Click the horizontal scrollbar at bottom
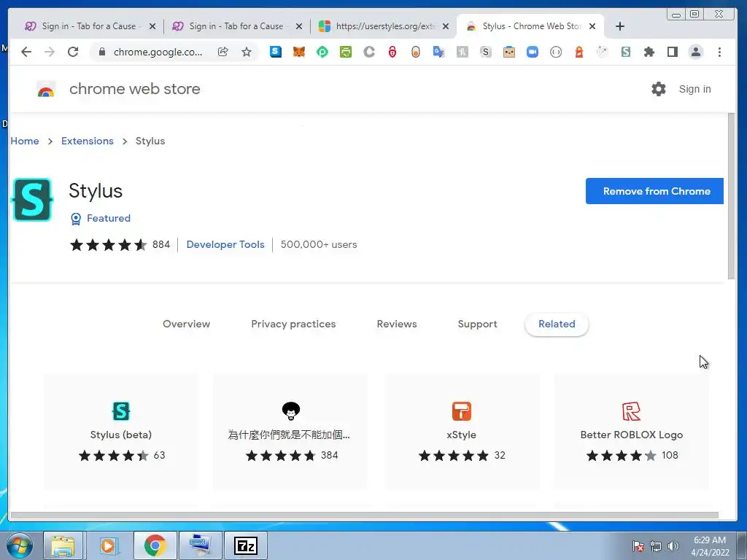This screenshot has height=560, width=747. coord(365,515)
